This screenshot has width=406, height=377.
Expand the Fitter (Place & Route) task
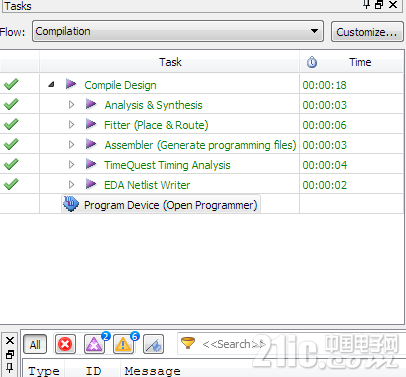pyautogui.click(x=71, y=125)
